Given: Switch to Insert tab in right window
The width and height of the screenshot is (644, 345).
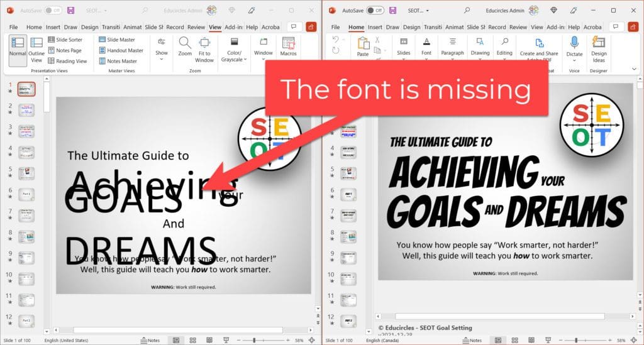Looking at the screenshot, I should pos(375,27).
